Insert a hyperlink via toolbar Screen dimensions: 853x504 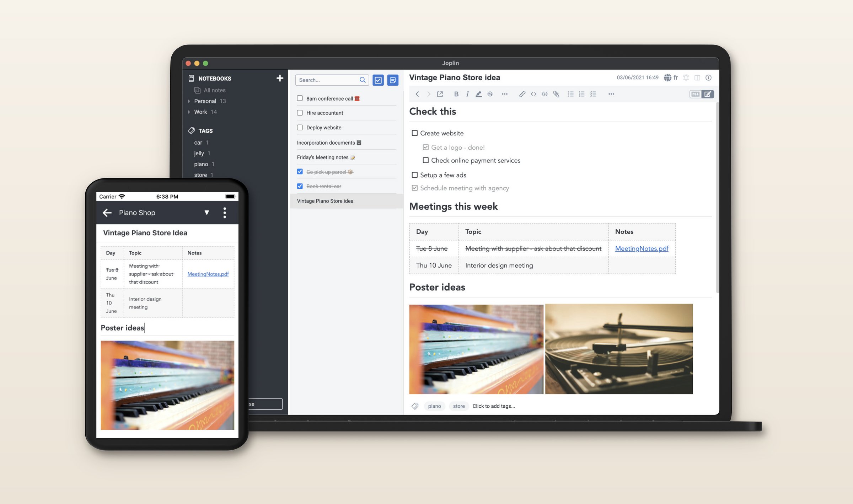point(522,94)
